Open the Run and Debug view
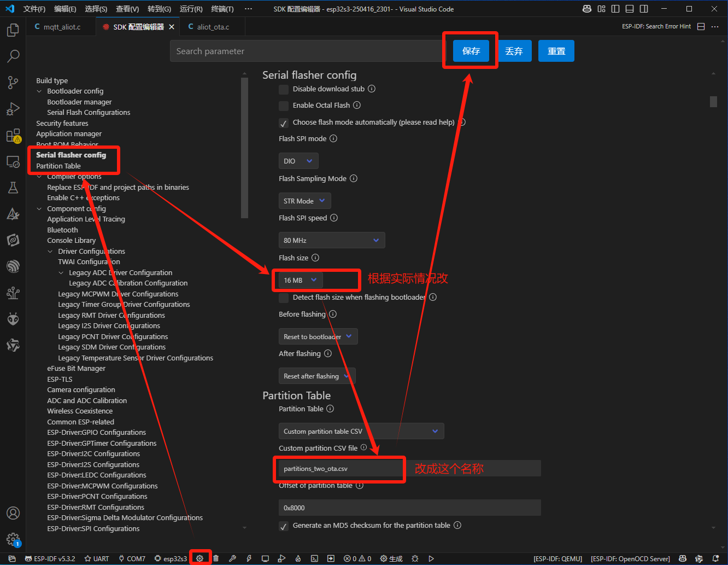 (13, 109)
